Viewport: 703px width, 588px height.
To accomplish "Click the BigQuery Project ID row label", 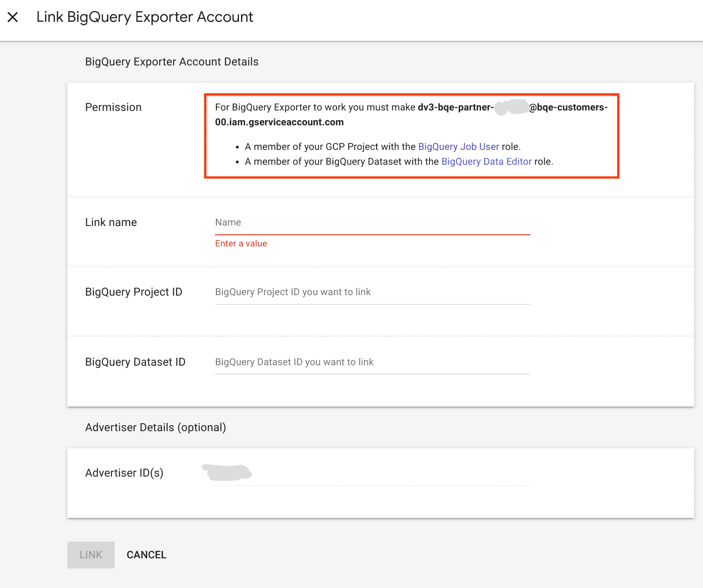I will coord(134,292).
